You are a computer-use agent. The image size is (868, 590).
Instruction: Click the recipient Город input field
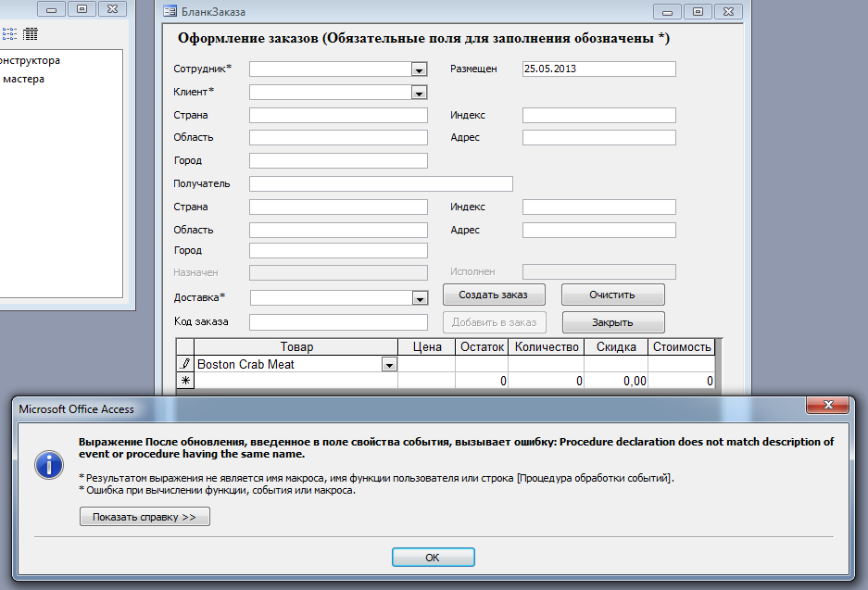click(x=338, y=250)
